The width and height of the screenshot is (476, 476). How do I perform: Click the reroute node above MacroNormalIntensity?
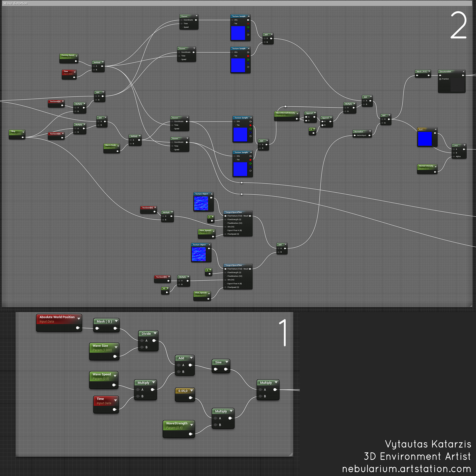pyautogui.click(x=285, y=106)
